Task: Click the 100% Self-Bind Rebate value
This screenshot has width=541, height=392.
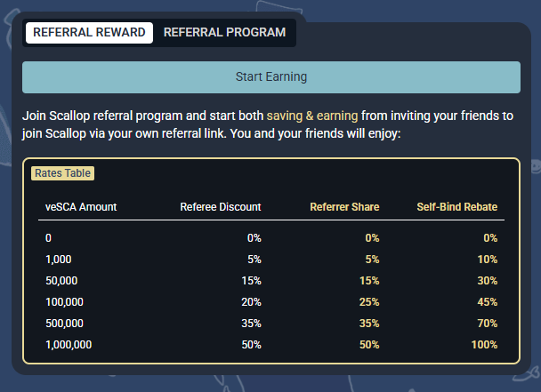Action: click(x=484, y=345)
